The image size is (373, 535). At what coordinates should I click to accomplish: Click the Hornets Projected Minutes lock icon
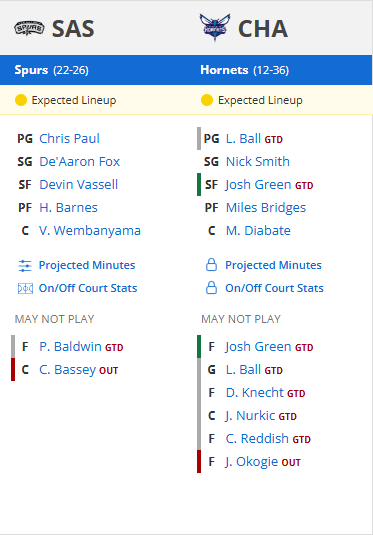(x=211, y=265)
